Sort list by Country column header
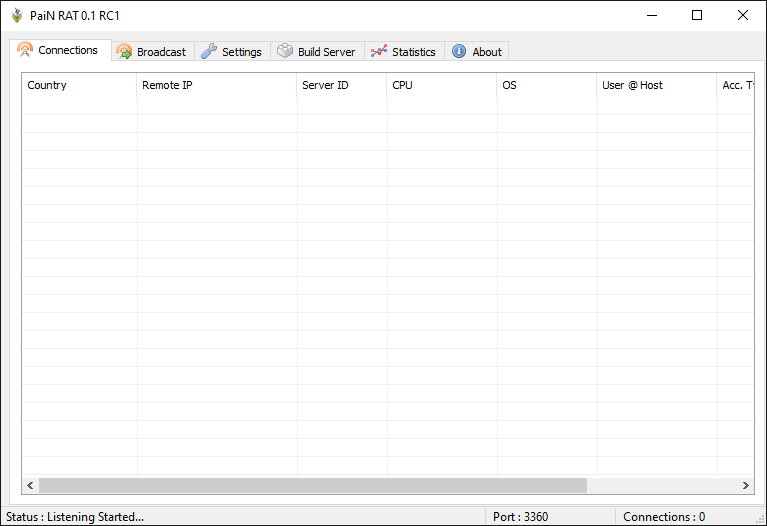 pos(78,85)
